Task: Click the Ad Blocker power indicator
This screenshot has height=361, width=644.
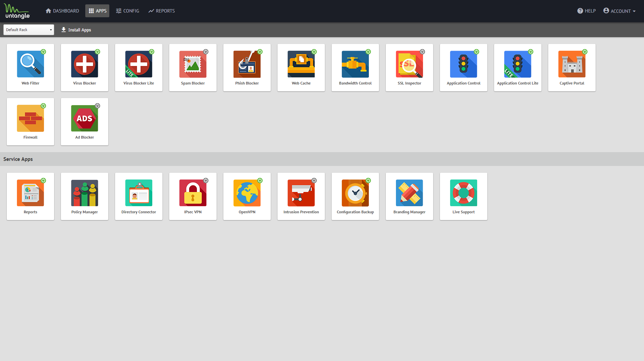Action: [x=97, y=106]
